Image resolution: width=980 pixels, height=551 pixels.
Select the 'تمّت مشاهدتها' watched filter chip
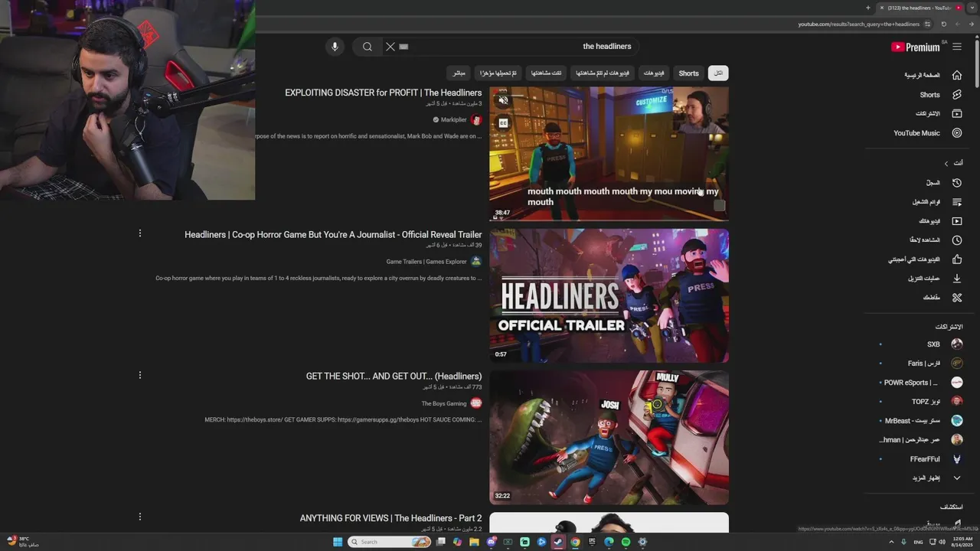coord(546,73)
